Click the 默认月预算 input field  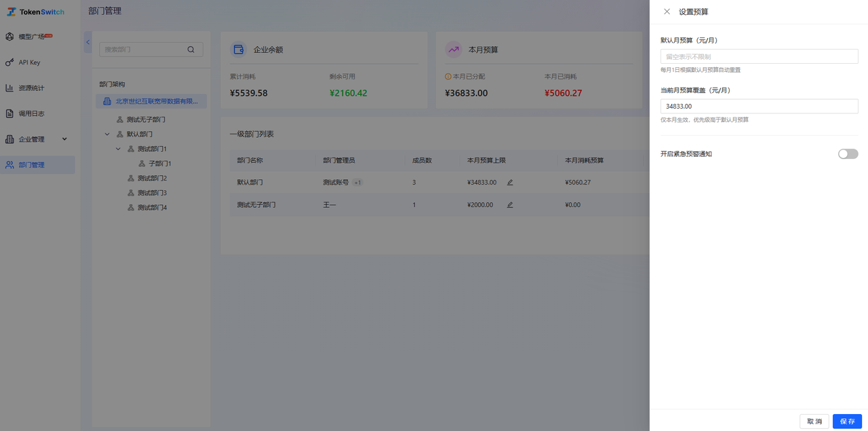(x=759, y=57)
